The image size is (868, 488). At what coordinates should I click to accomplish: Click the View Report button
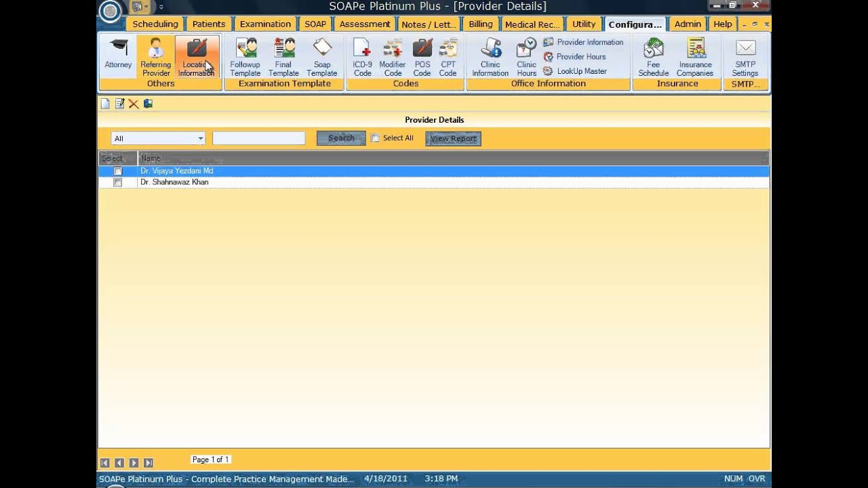pyautogui.click(x=454, y=138)
